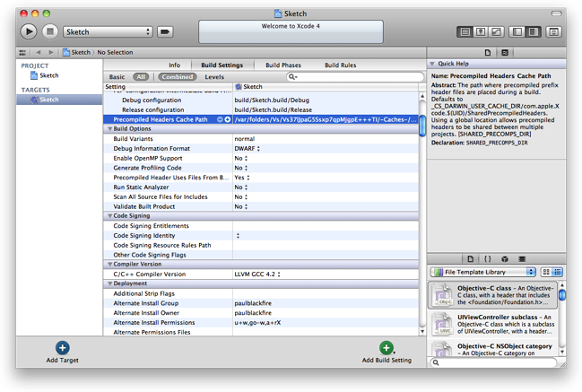Image resolution: width=582 pixels, height=392 pixels.
Task: Click plus icon on selected setting row
Action: [228, 119]
